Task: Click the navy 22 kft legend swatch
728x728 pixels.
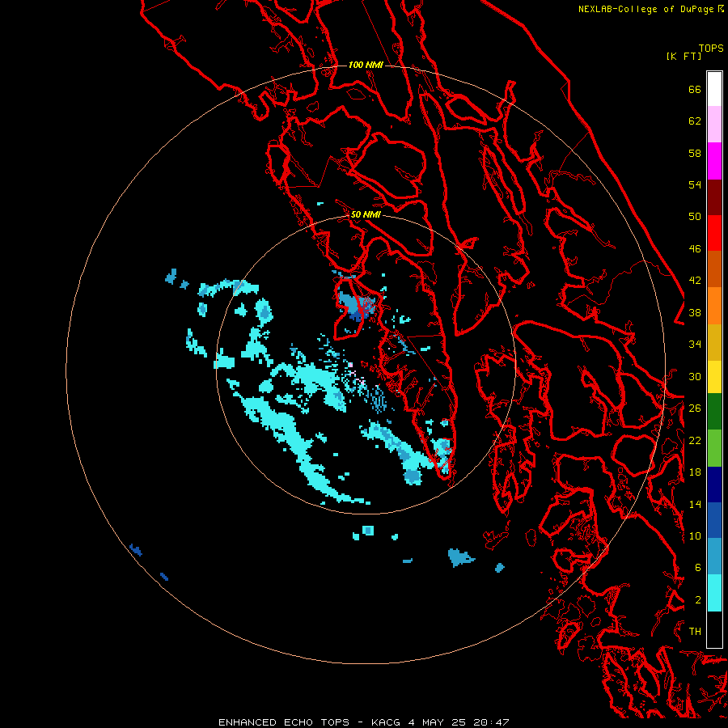Action: [714, 485]
